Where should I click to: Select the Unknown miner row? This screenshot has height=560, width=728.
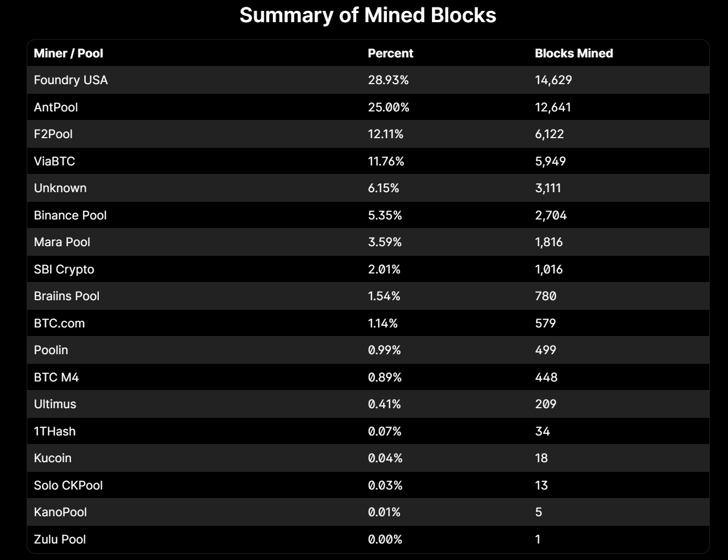(x=60, y=188)
